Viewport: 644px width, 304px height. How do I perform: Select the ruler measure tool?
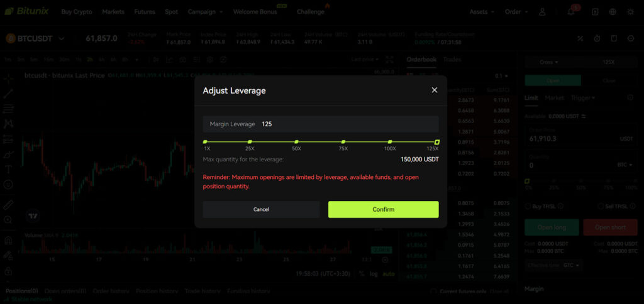(x=9, y=204)
